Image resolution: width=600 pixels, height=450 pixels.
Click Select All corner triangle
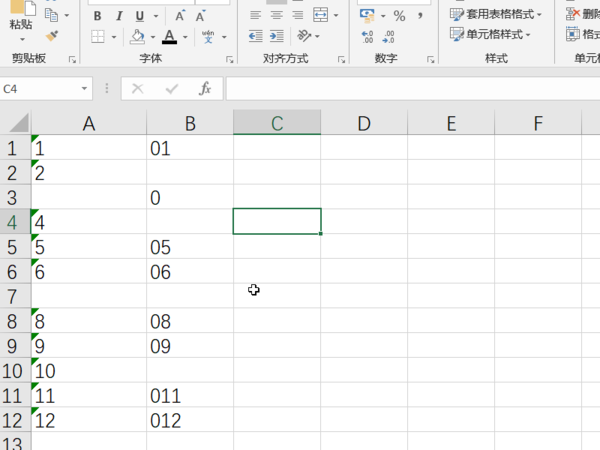click(18, 123)
